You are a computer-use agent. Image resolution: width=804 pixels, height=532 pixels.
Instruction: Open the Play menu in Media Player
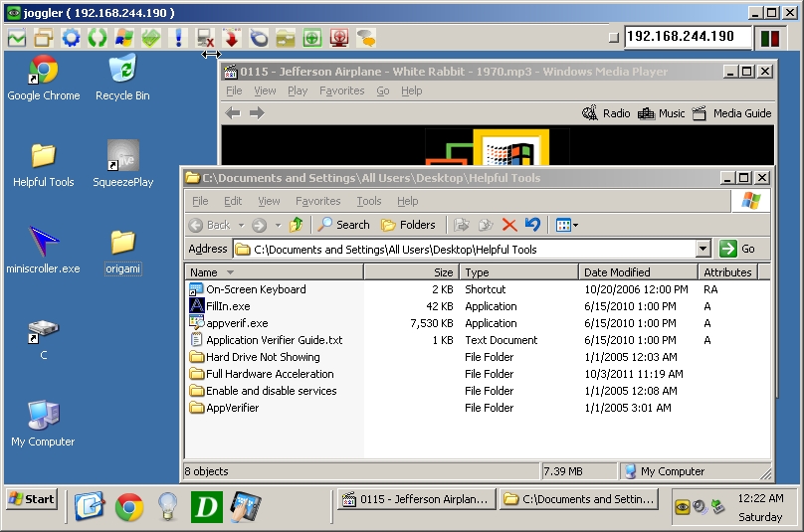coord(298,90)
